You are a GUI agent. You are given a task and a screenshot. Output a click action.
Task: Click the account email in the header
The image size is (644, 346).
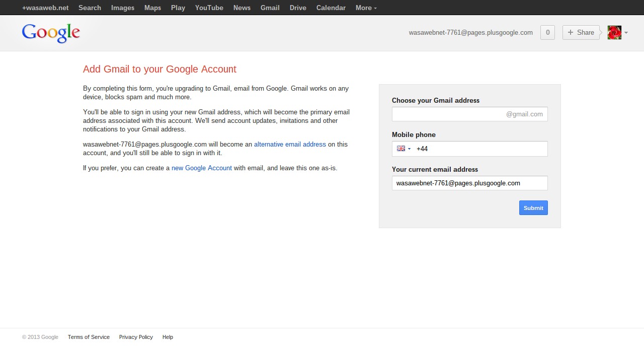point(470,33)
